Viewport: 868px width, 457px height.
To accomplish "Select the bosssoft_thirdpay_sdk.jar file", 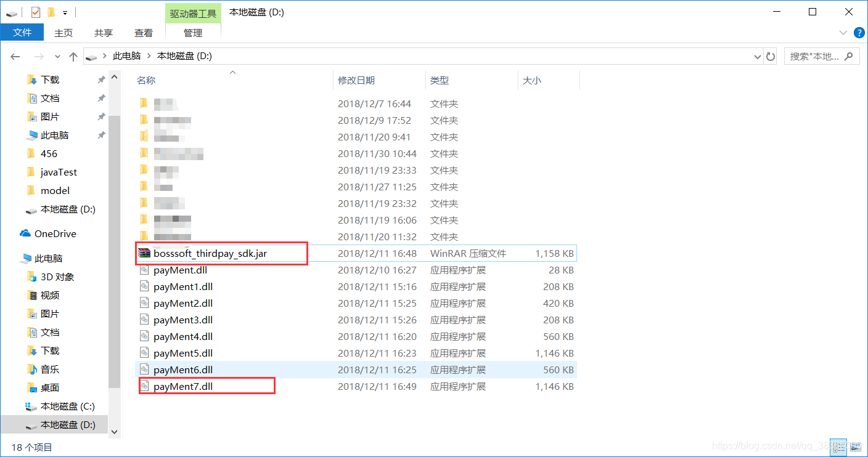I will point(210,253).
